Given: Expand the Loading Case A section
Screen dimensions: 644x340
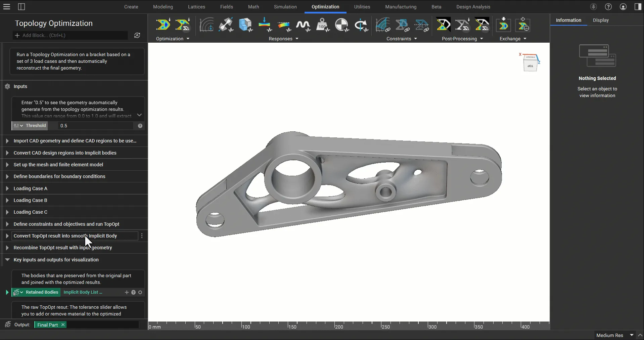Looking at the screenshot, I should click(7, 188).
